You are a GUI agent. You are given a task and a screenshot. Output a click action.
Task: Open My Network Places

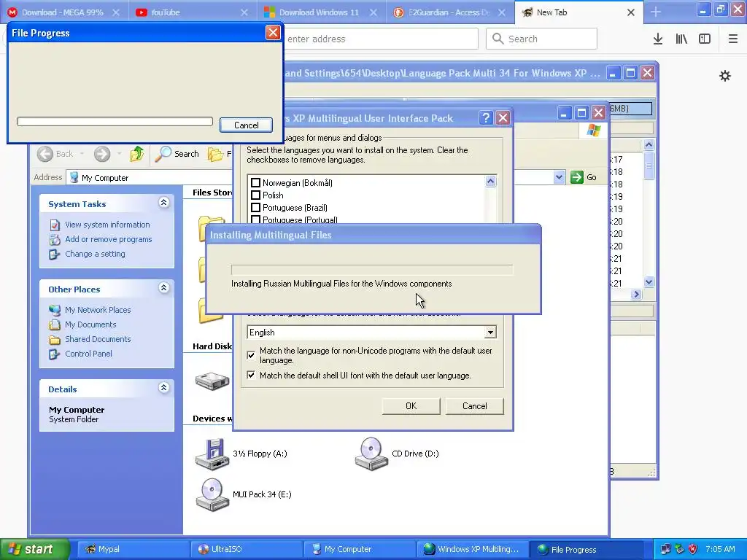[x=98, y=310]
